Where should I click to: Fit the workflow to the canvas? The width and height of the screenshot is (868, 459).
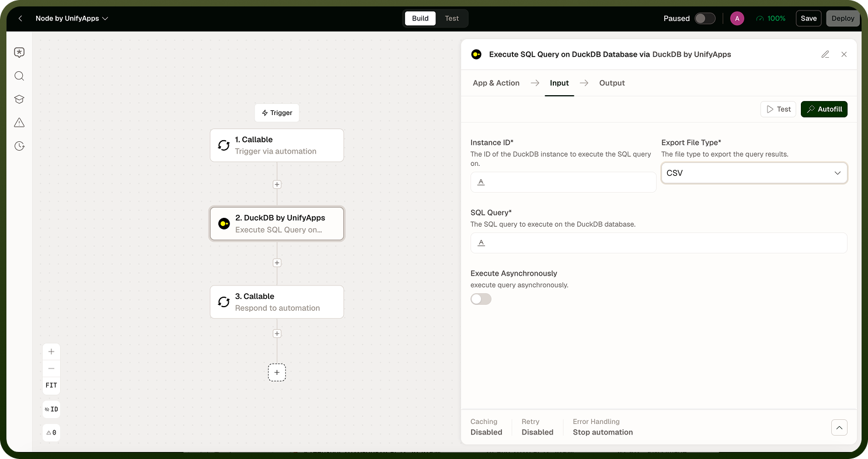tap(51, 385)
